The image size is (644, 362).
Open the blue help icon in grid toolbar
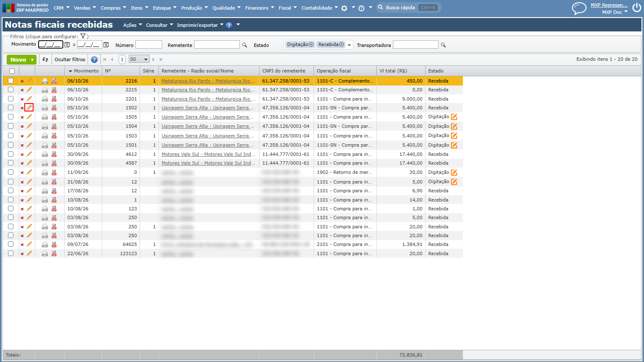point(94,59)
